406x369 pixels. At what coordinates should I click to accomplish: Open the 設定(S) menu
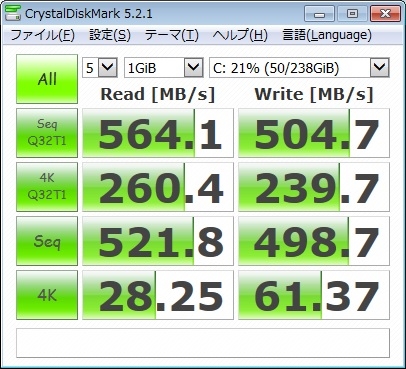(x=110, y=35)
